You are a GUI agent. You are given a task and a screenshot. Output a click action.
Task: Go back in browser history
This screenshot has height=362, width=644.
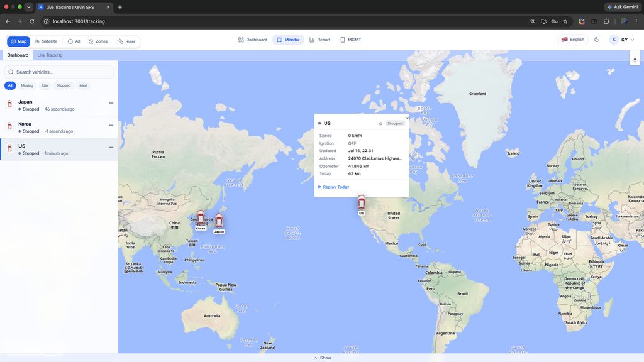(8, 21)
